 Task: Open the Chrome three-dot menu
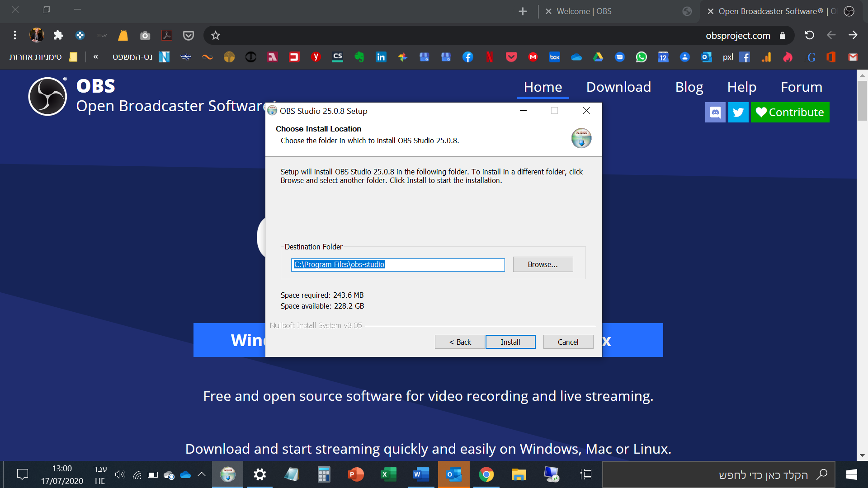(x=15, y=35)
